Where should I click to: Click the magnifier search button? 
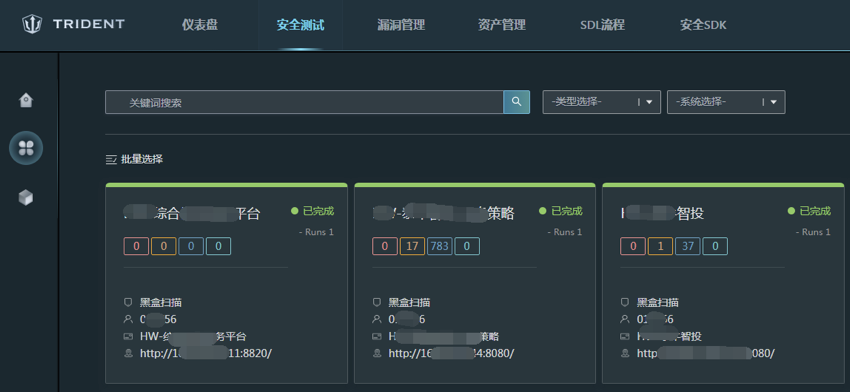[517, 102]
